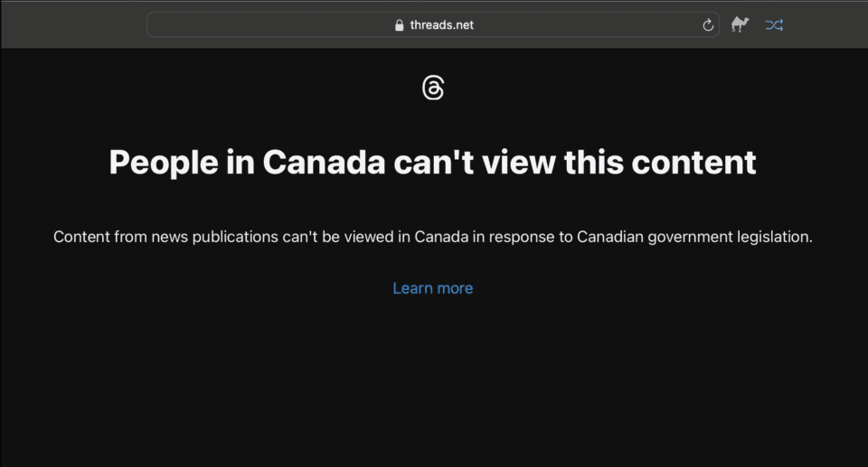
Task: Click the word "content" in the heading
Action: [x=693, y=163]
